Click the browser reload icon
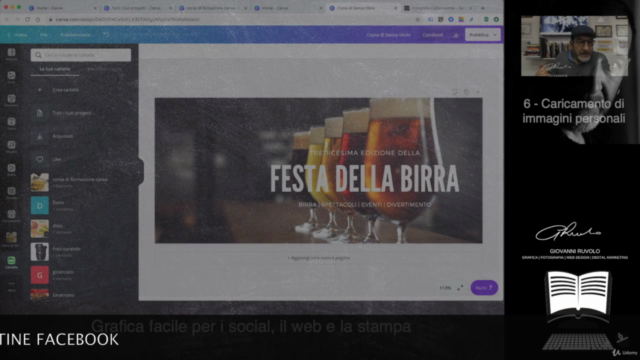Image resolution: width=640 pixels, height=360 pixels. [x=27, y=19]
